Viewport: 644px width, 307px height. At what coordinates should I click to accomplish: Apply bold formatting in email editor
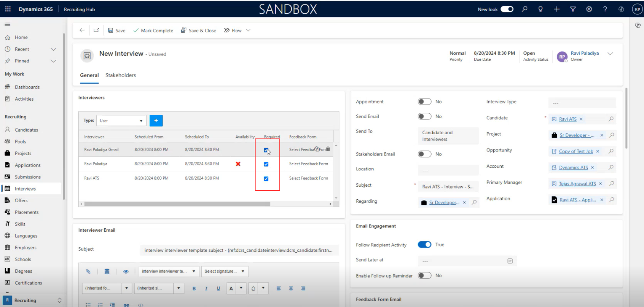(x=194, y=288)
